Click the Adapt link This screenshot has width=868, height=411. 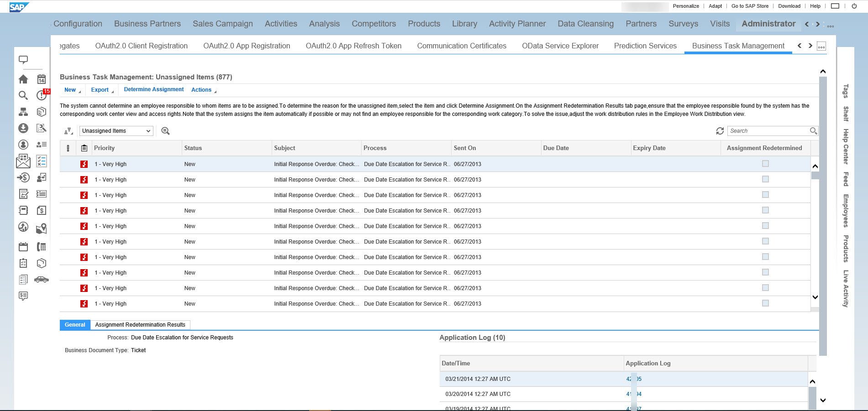point(715,6)
